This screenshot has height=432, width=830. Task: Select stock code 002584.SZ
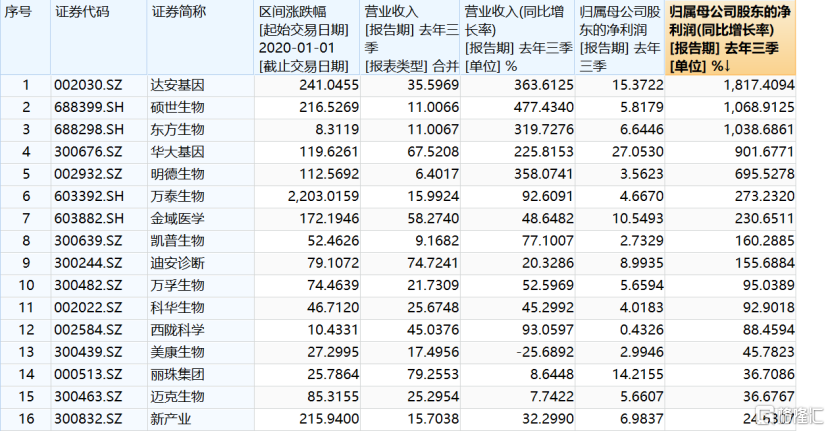[88, 330]
